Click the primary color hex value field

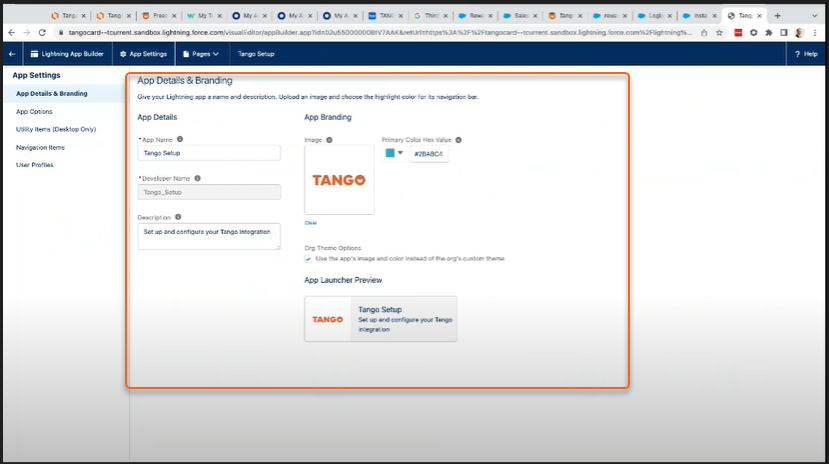pos(429,154)
